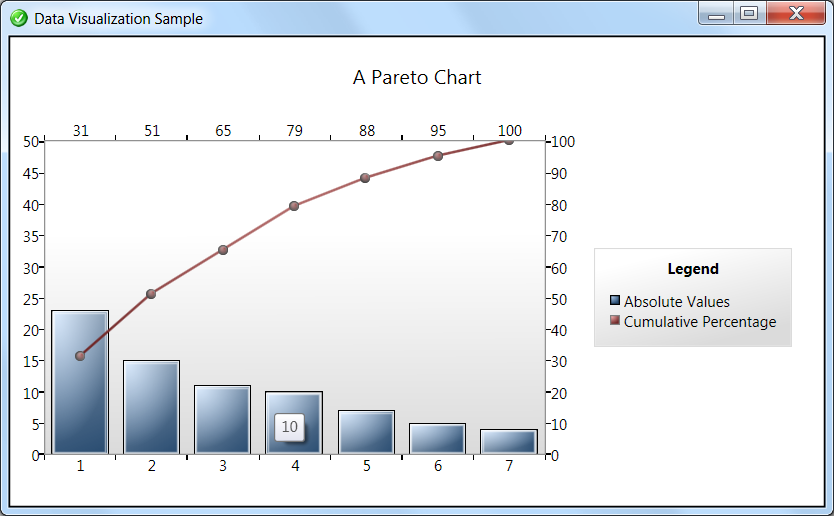This screenshot has width=834, height=516.
Task: Click left axis label 25
Action: coord(31,299)
